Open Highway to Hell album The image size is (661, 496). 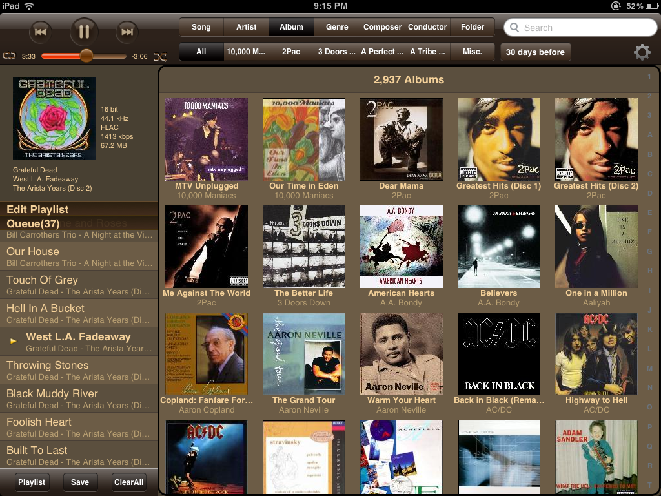click(x=596, y=354)
